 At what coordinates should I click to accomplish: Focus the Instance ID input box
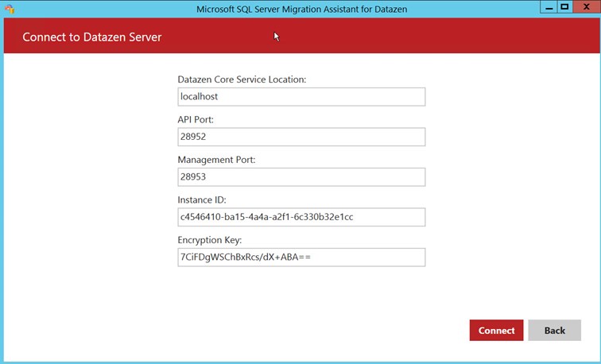(x=301, y=217)
